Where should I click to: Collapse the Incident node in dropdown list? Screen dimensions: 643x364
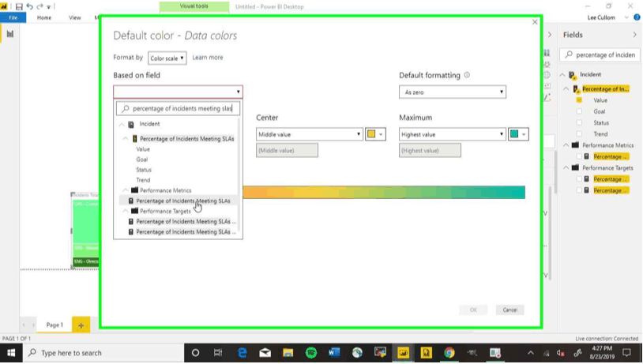122,124
